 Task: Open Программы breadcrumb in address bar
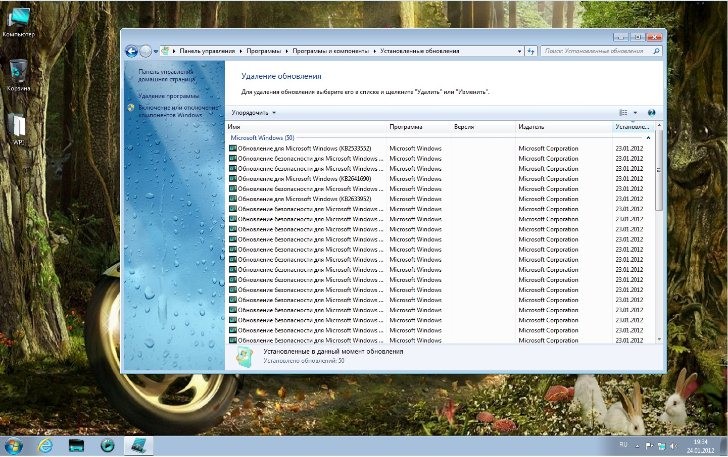click(x=264, y=51)
